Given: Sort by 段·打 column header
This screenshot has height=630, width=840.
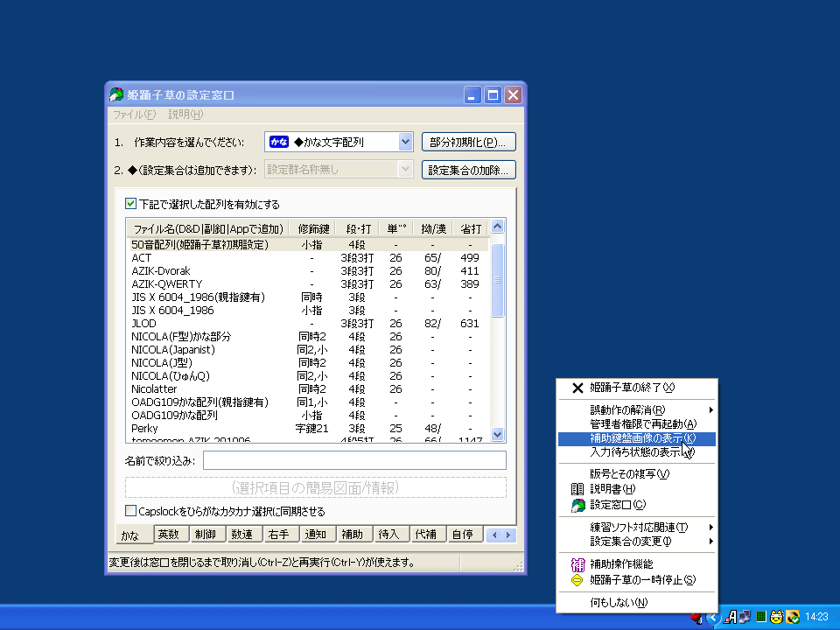Looking at the screenshot, I should click(x=359, y=228).
